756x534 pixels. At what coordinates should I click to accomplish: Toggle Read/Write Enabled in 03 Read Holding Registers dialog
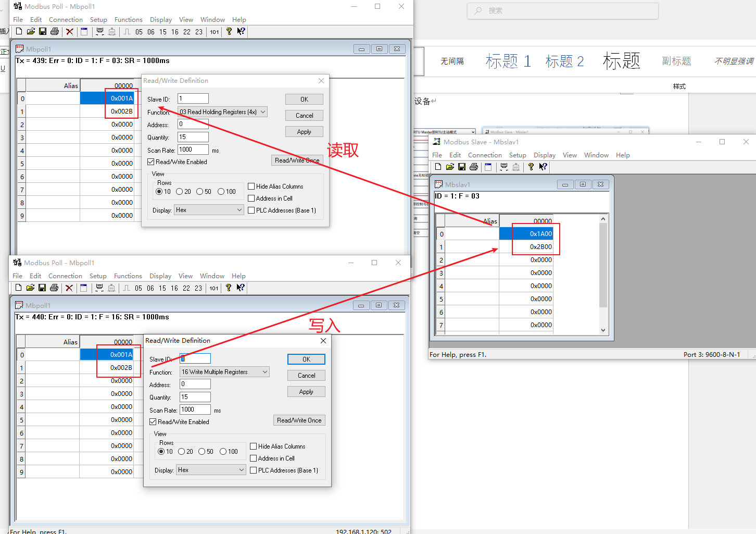tap(151, 162)
